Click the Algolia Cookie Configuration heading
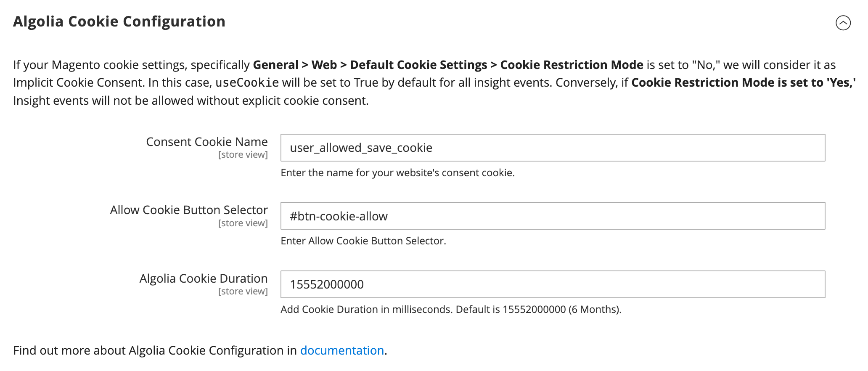 click(x=119, y=21)
